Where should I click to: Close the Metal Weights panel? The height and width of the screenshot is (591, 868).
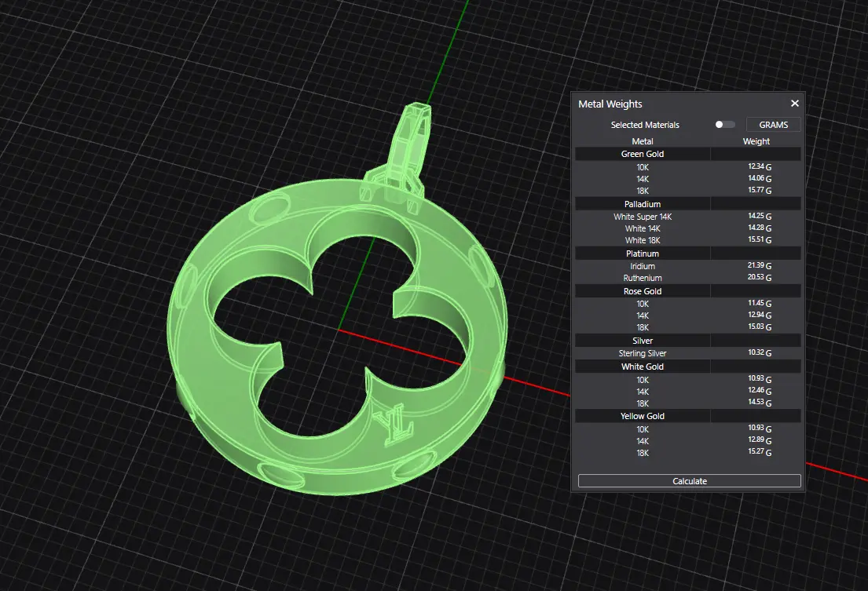pos(794,104)
